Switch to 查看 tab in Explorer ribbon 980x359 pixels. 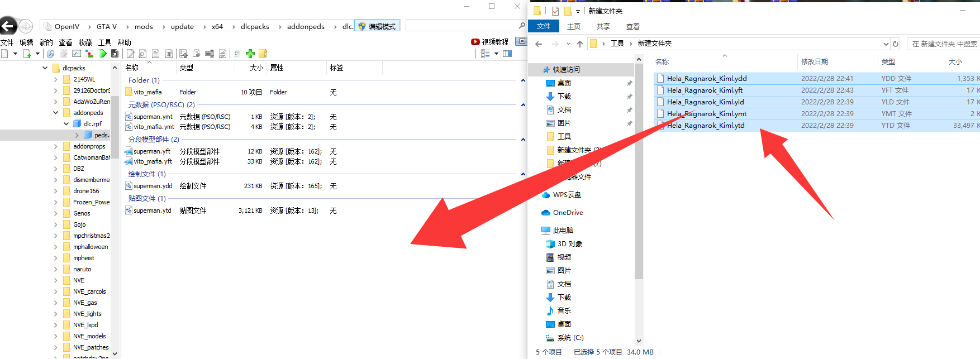click(632, 26)
